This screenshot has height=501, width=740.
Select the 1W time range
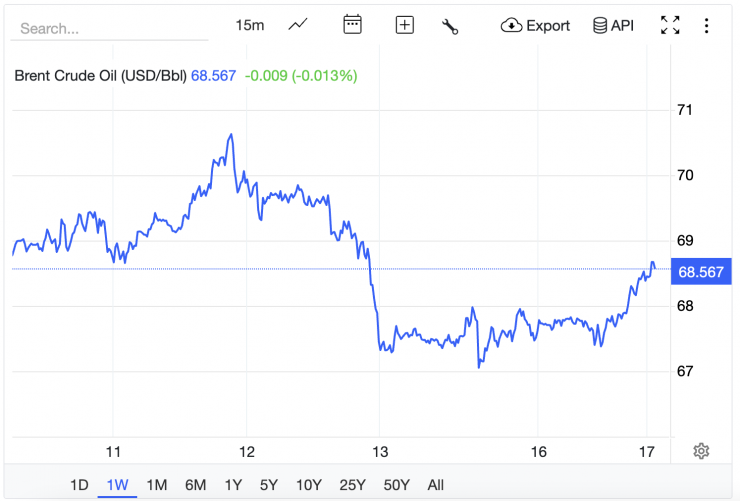[118, 485]
